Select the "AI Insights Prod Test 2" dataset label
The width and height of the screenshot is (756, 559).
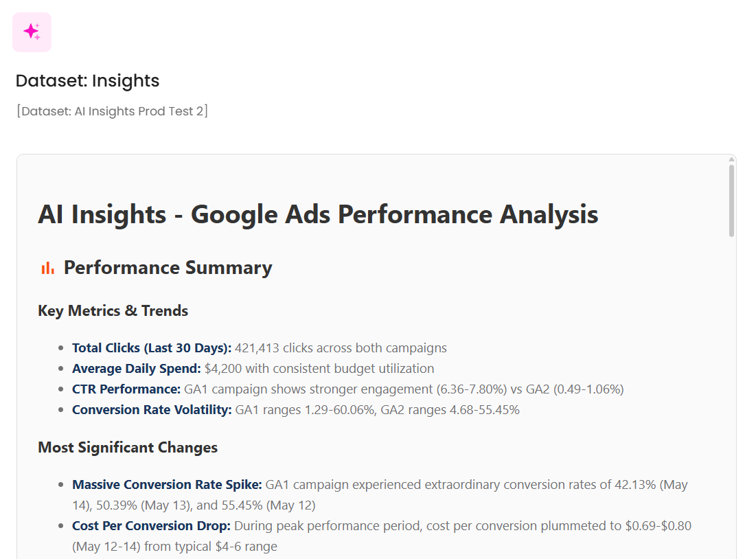click(112, 111)
